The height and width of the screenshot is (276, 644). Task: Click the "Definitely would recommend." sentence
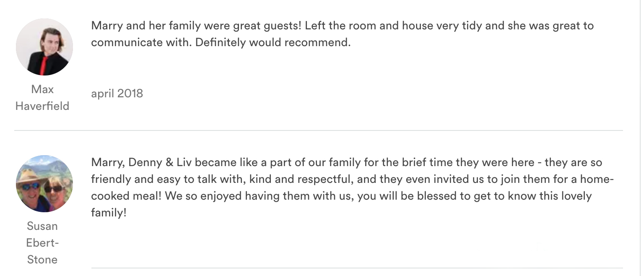click(x=273, y=42)
